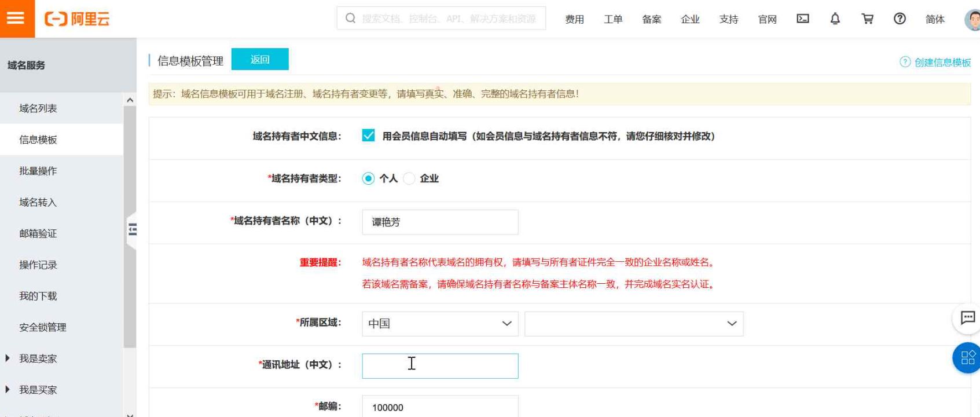Image resolution: width=980 pixels, height=417 pixels.
Task: Uncheck auto-fill with member info checkbox
Action: pos(368,136)
